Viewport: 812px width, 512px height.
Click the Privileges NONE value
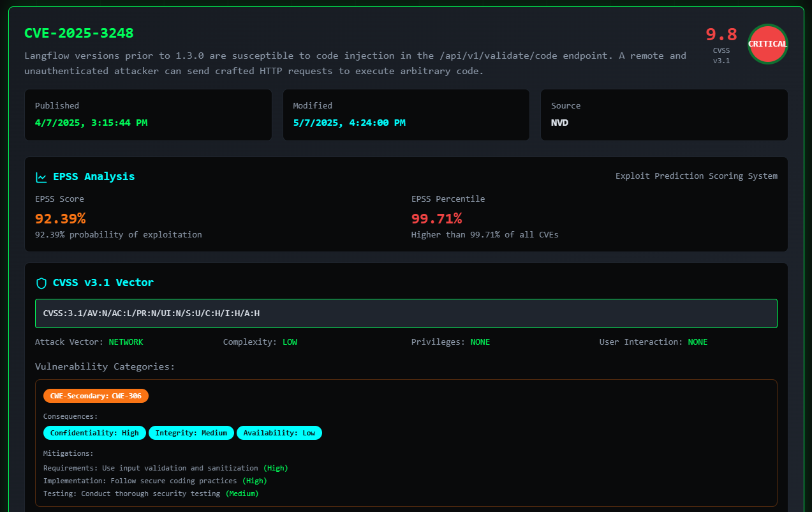(x=480, y=342)
